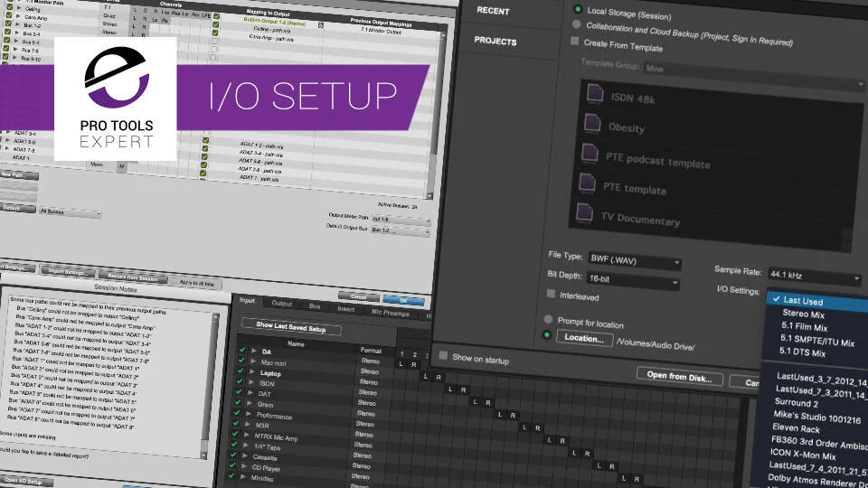The width and height of the screenshot is (868, 488).
Task: Click the green checkmark beside CD Player
Action: pyautogui.click(x=232, y=465)
